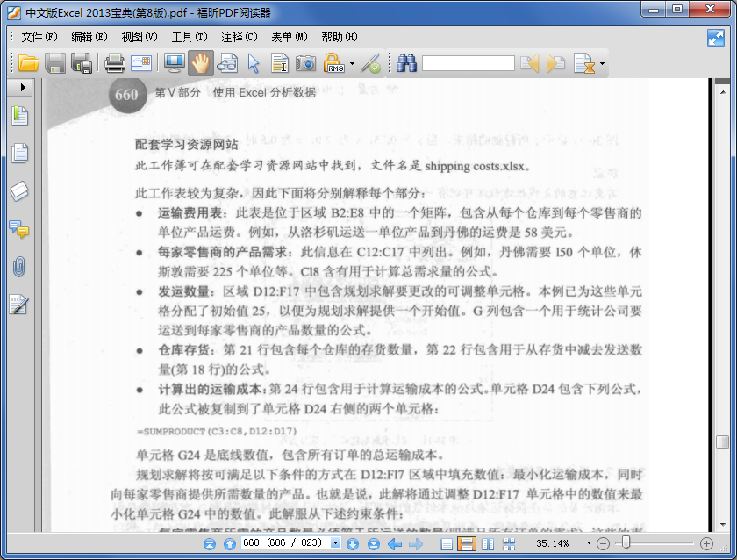Select the camera Snapshot tool
Screen dimensions: 737x560
[x=305, y=63]
